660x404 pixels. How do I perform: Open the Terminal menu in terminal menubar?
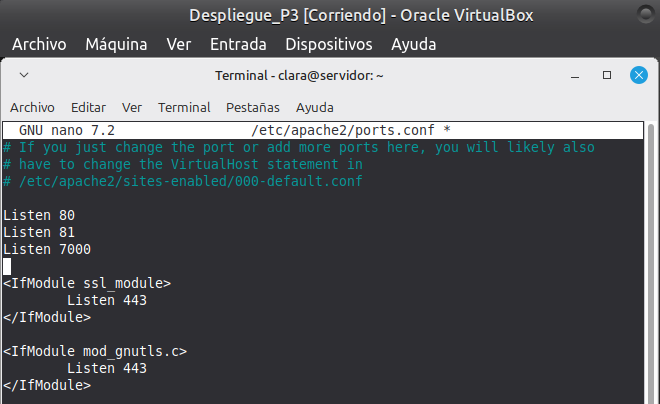184,107
